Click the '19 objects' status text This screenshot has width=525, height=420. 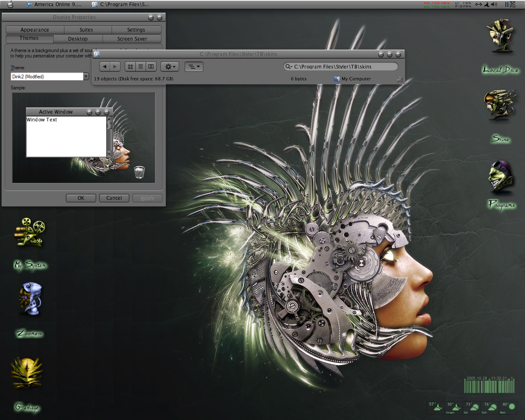(x=134, y=79)
